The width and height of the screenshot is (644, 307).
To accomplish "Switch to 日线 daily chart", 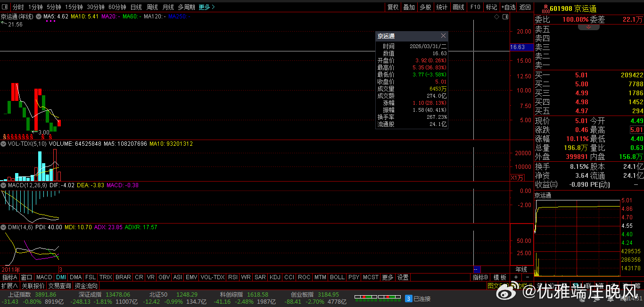I will [136, 7].
